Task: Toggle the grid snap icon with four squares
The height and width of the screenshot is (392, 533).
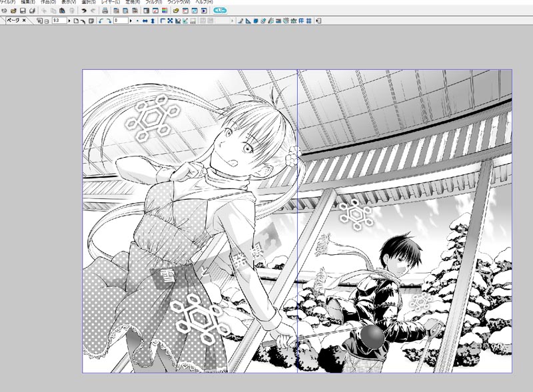Action: pos(309,21)
